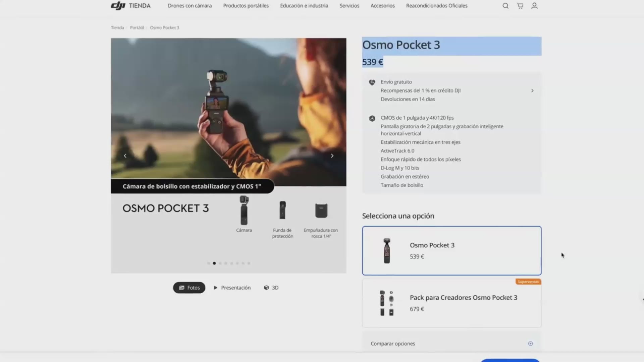Click Envío gratuito text
644x362 pixels.
pos(396,82)
